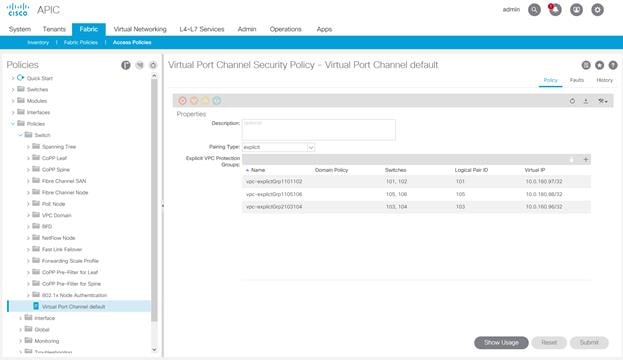Open the Apps menu

324,29
